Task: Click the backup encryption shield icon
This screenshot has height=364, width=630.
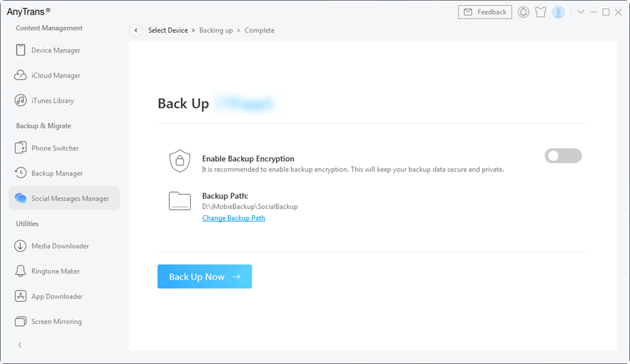Action: 179,161
